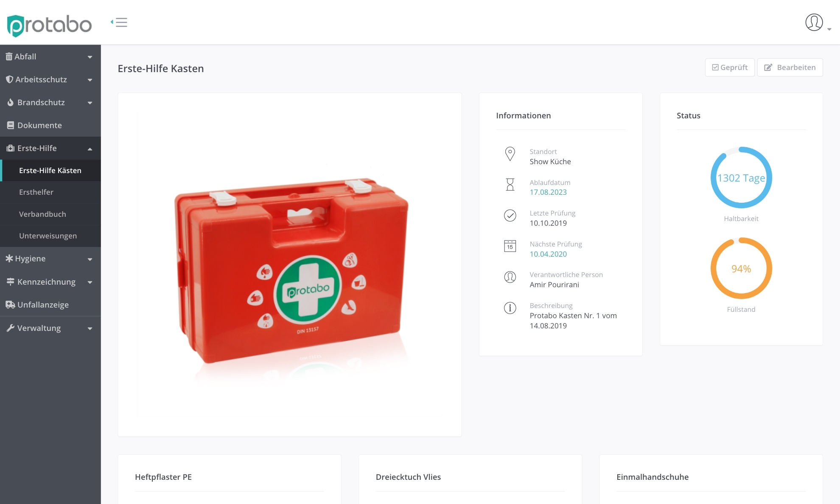Viewport: 840px width, 504px height.
Task: Open the Ersthelfer submenu item
Action: [36, 192]
